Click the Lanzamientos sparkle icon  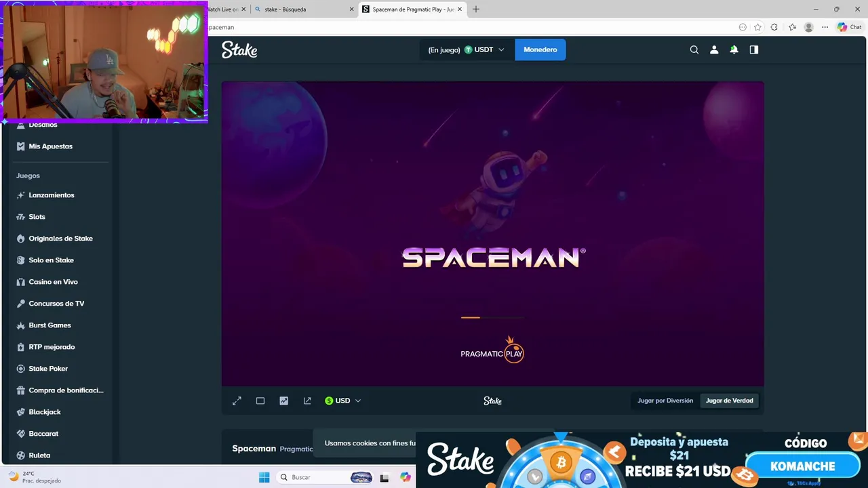(x=21, y=195)
